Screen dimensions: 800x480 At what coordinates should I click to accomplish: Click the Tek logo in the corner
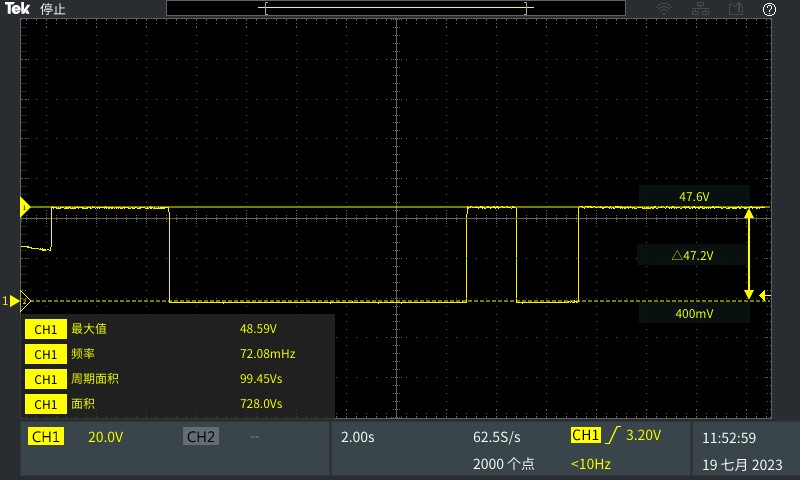pos(18,9)
